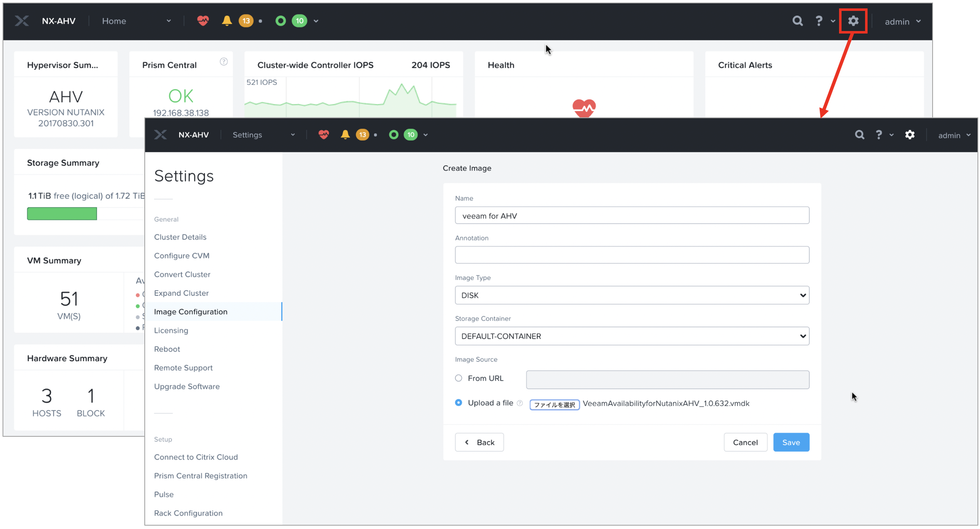The height and width of the screenshot is (529, 980).
Task: Select the From URL radio button
Action: click(x=459, y=378)
